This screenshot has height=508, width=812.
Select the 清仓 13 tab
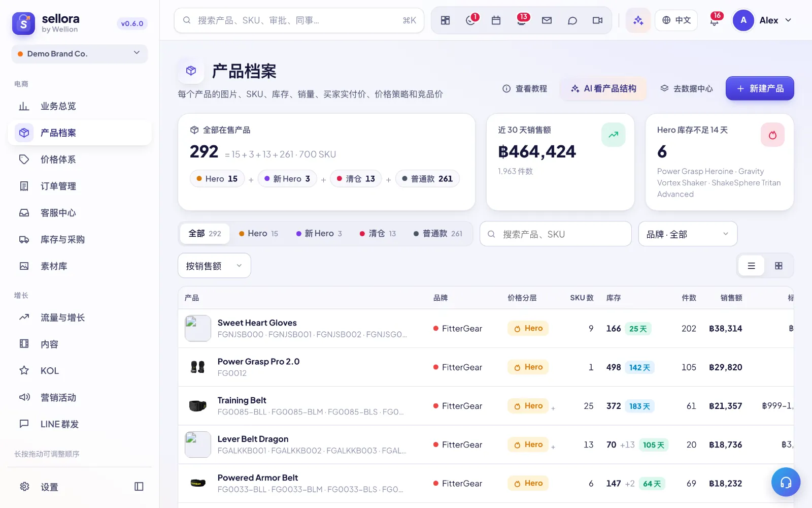[x=378, y=234]
